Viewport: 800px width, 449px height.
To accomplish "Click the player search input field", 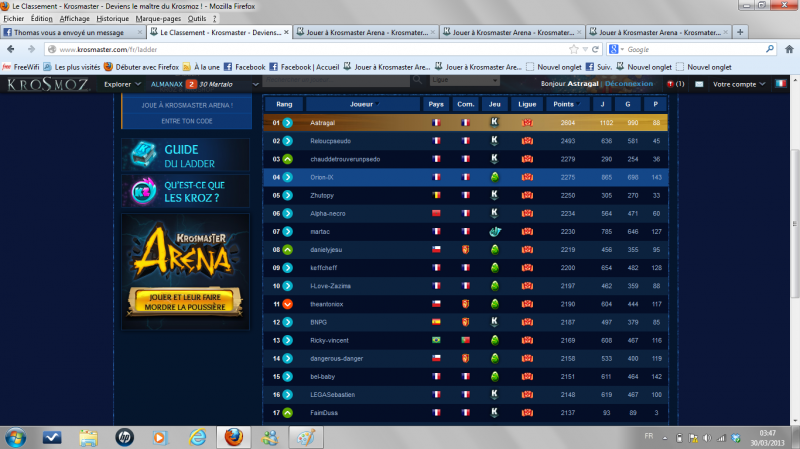I will (337, 80).
